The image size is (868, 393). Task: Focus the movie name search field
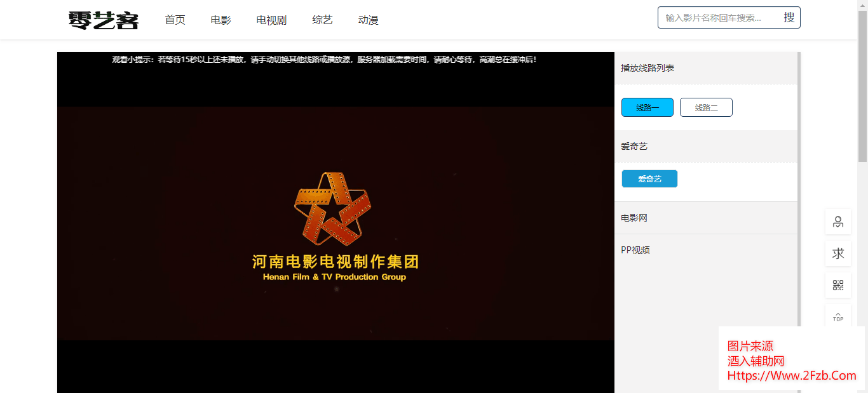click(x=718, y=18)
